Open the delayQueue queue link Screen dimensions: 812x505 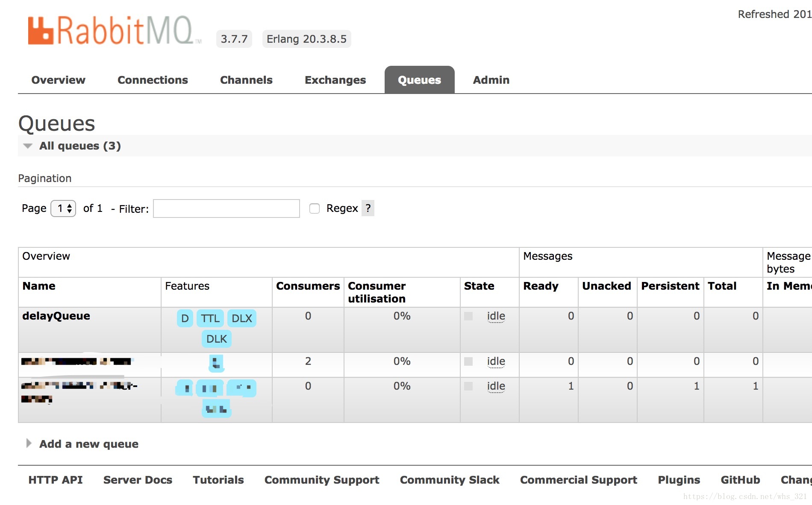pos(56,316)
